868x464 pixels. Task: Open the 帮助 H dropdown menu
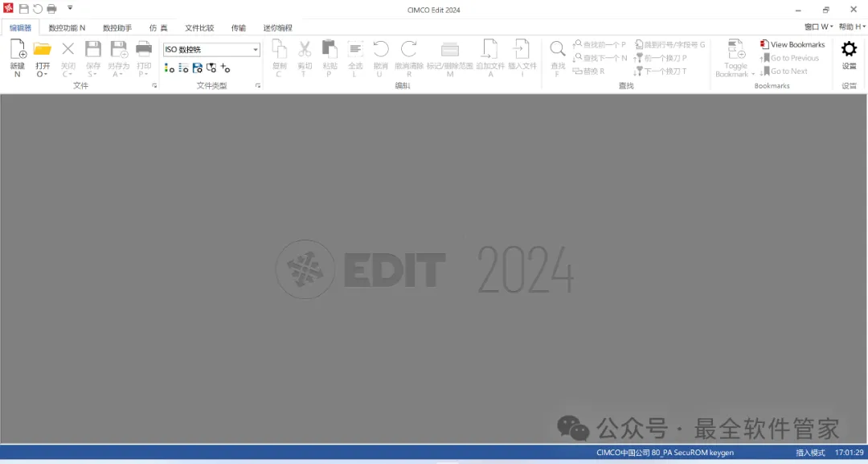point(852,27)
